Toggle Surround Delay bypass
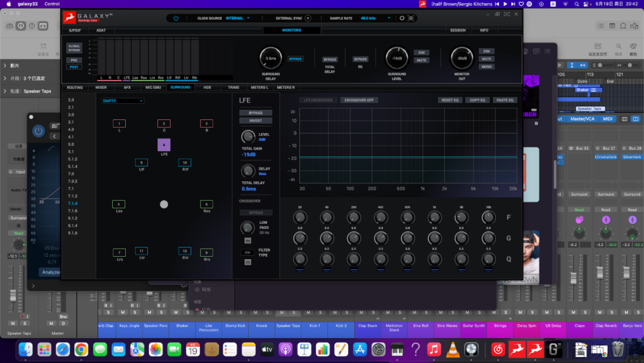This screenshot has height=363, width=644. 295,59
